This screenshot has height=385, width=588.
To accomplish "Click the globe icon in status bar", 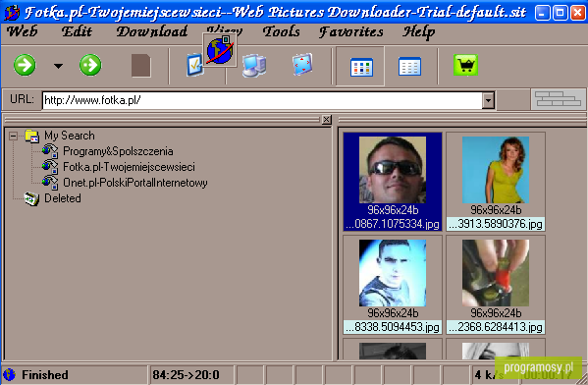I will pos(10,374).
